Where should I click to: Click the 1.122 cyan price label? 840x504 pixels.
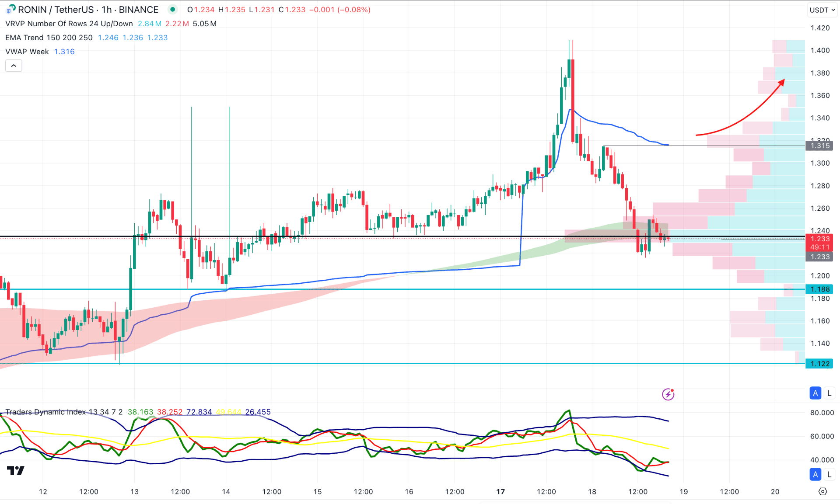819,364
